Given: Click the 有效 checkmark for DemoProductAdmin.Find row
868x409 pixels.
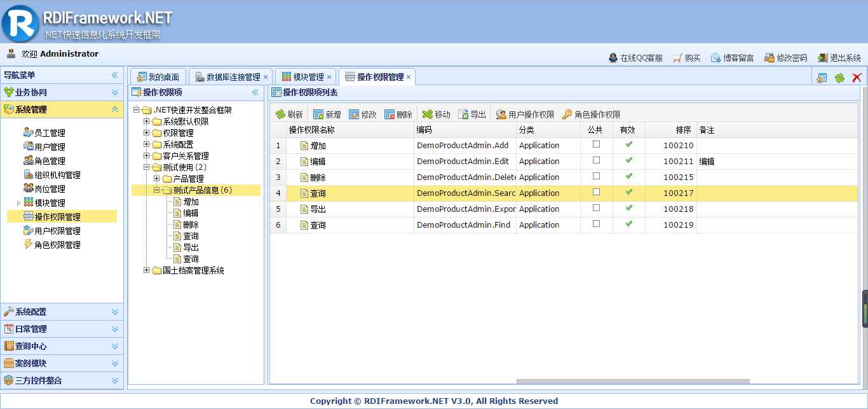Looking at the screenshot, I should point(629,224).
